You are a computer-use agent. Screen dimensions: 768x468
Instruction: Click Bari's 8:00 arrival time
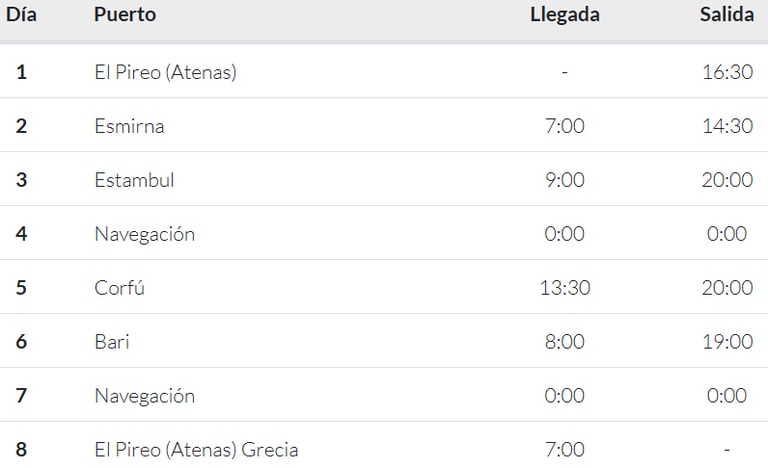(x=565, y=342)
